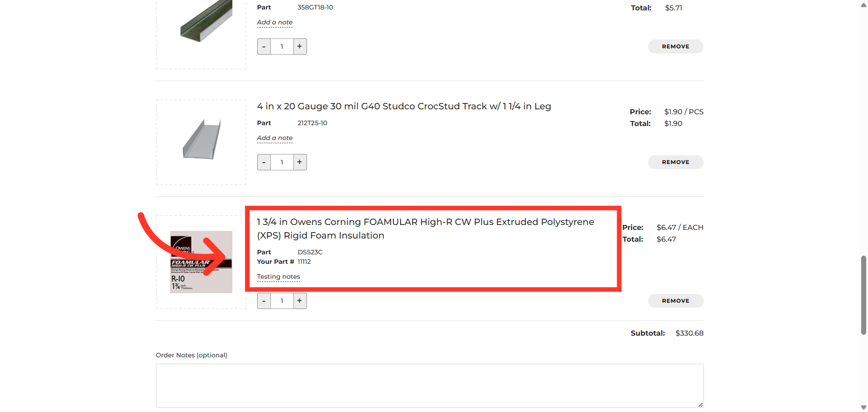Viewport: 868px width, 412px height.
Task: Click the scrollbar up arrow
Action: [x=863, y=5]
